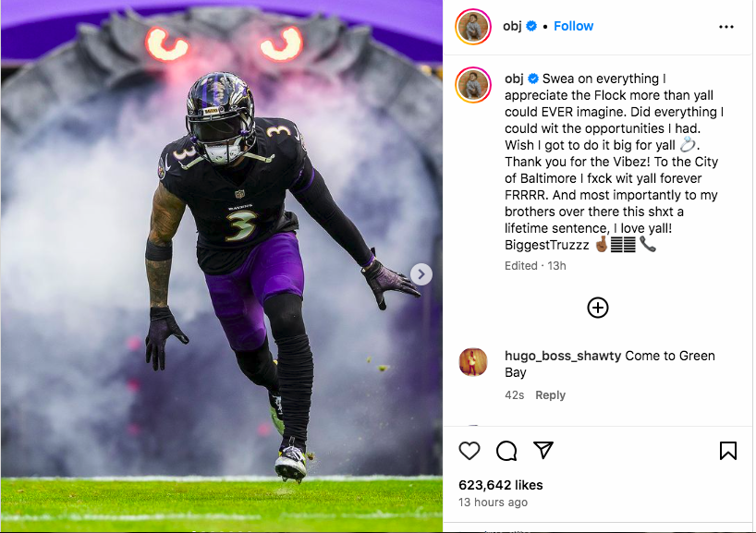View the 623,642 likes list
This screenshot has width=756, height=533.
[x=501, y=485]
